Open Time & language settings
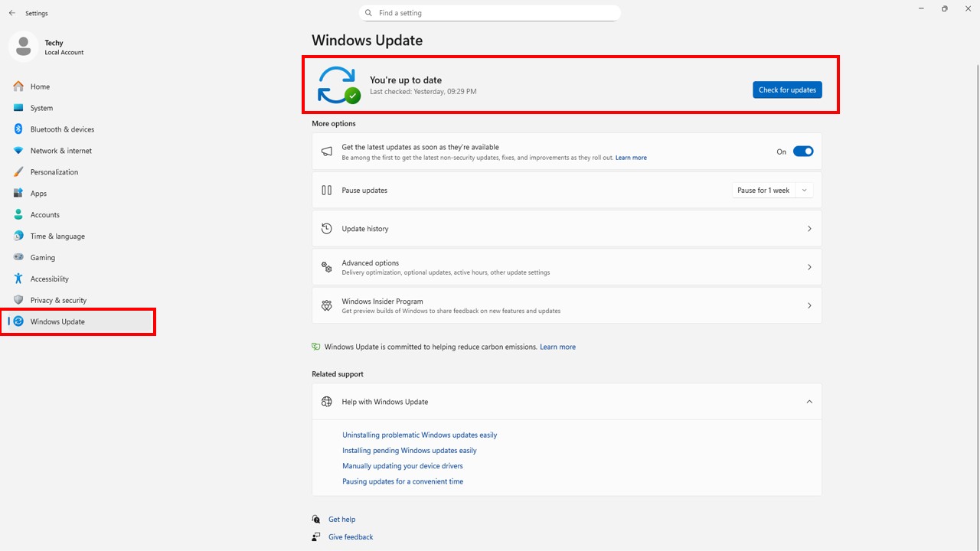This screenshot has width=980, height=551. 57,236
